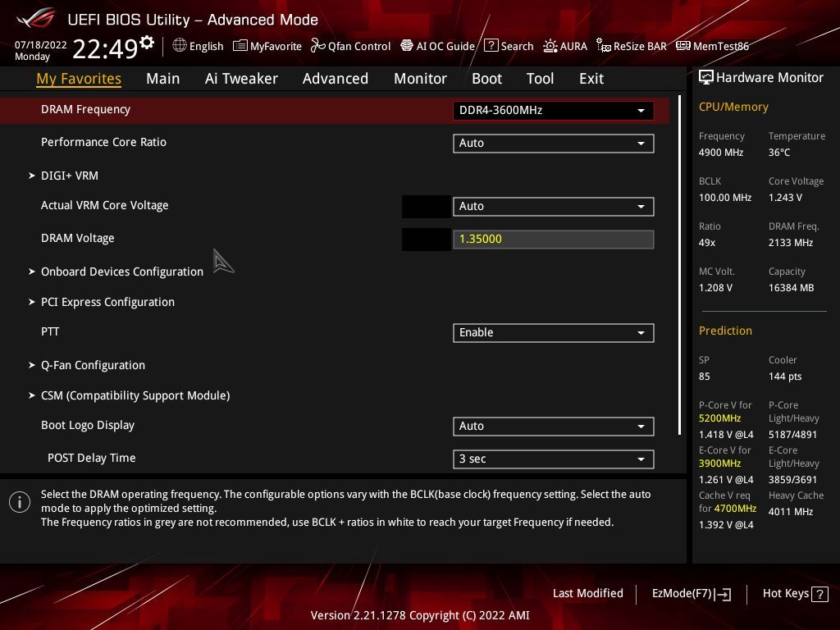
Task: Switch to My Favorites tab
Action: 79,79
